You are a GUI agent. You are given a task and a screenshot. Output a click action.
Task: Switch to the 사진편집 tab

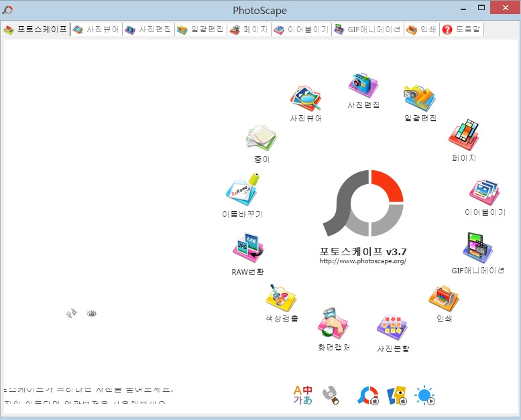point(149,29)
